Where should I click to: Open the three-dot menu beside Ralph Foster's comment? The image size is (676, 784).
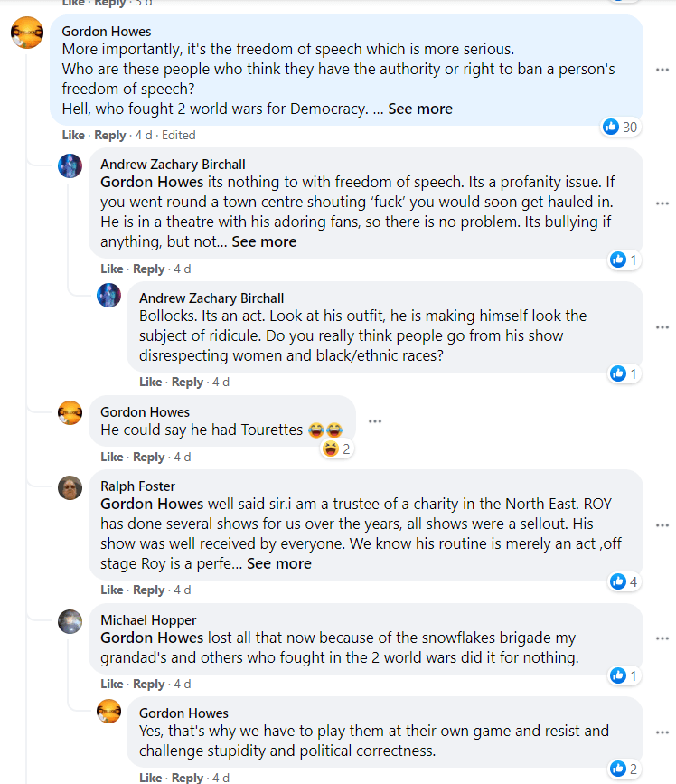pos(662,525)
